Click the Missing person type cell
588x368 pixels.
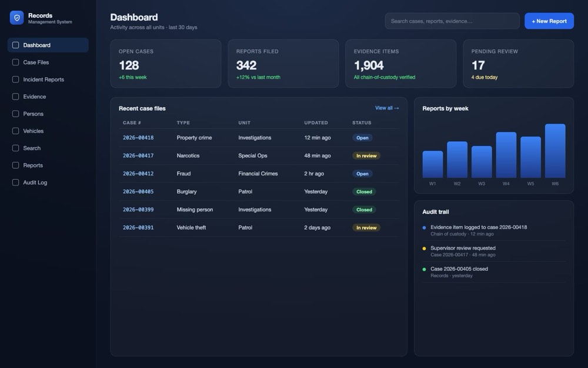click(x=195, y=210)
